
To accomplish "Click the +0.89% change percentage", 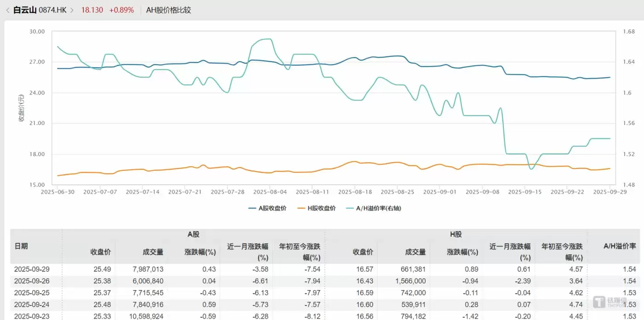I will pos(122,9).
